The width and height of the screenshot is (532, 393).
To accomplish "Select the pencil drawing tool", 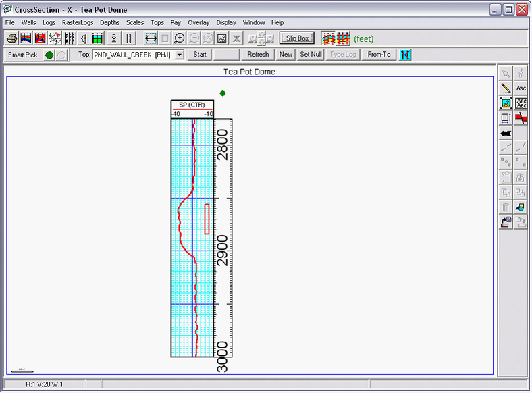I will (x=506, y=88).
